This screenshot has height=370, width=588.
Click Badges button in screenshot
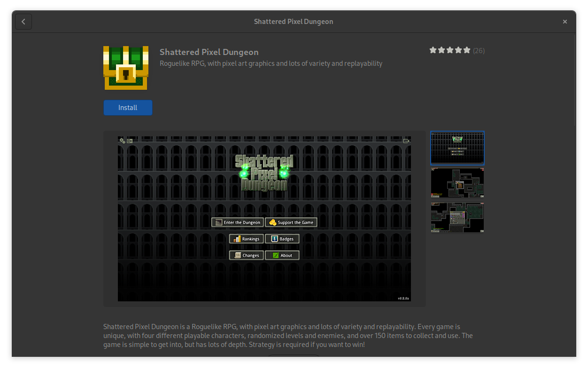282,239
